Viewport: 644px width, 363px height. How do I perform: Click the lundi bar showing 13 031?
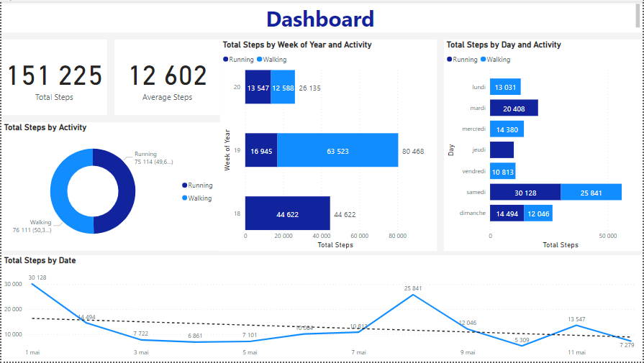[505, 88]
